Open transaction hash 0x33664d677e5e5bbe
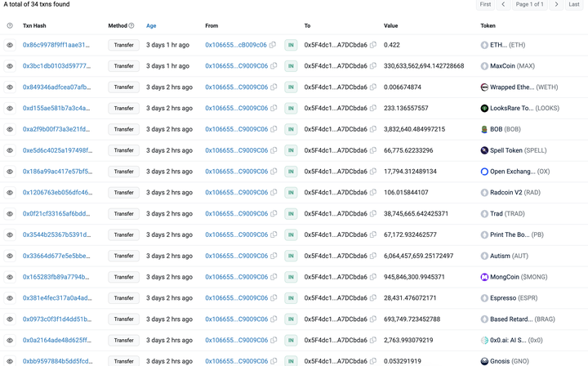The image size is (588, 366). click(x=56, y=256)
